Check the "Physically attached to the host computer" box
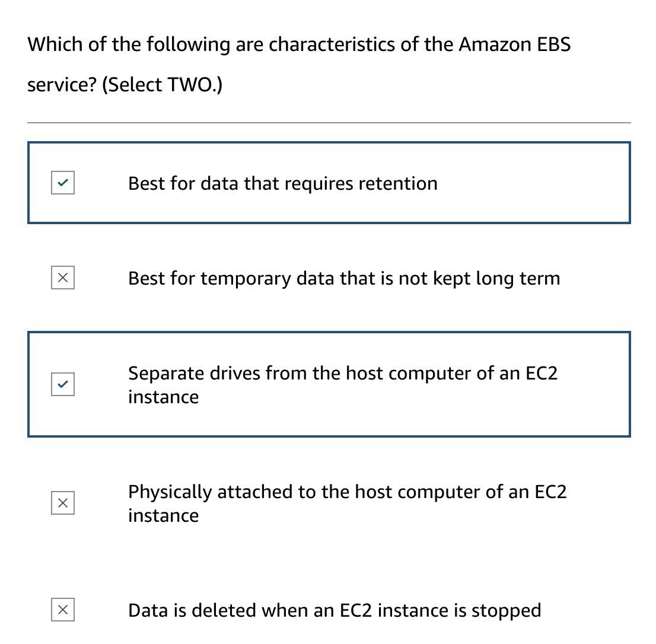The image size is (656, 644). (x=63, y=503)
